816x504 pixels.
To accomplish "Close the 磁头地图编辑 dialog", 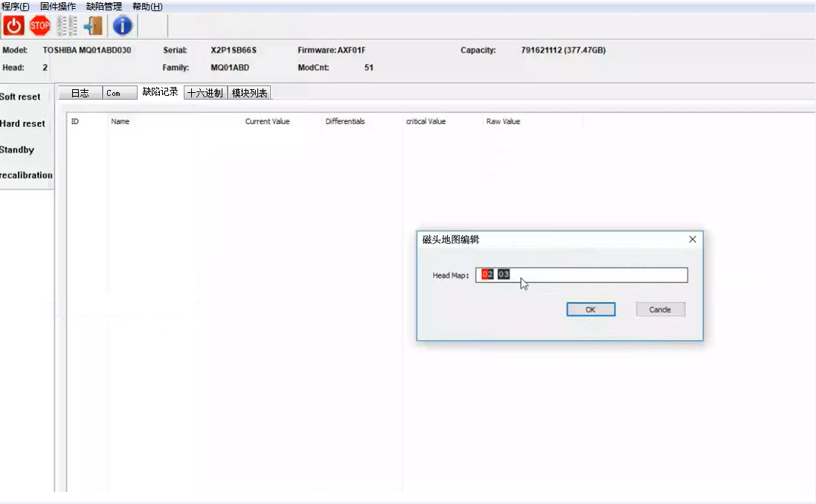I will pos(692,239).
